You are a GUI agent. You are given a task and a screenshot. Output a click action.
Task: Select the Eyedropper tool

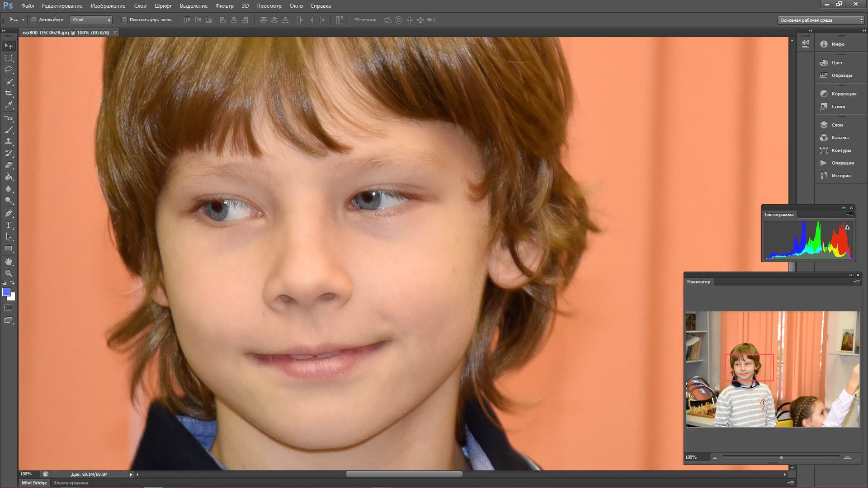(9, 105)
